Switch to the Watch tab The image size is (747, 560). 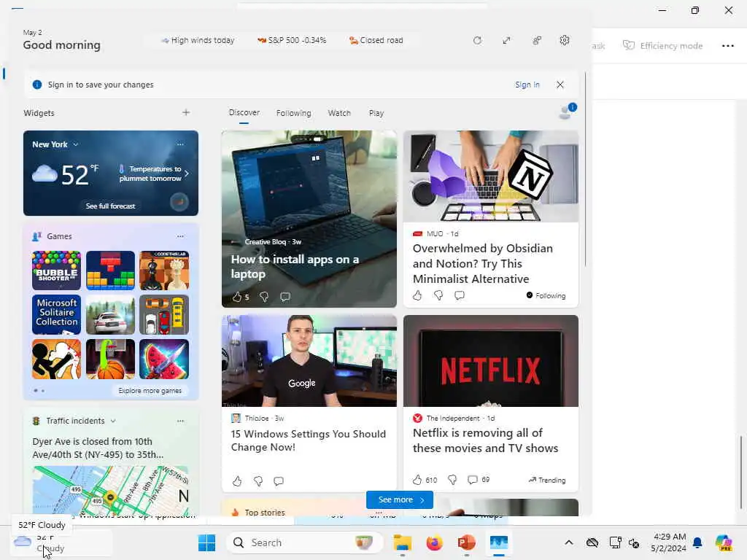(339, 113)
